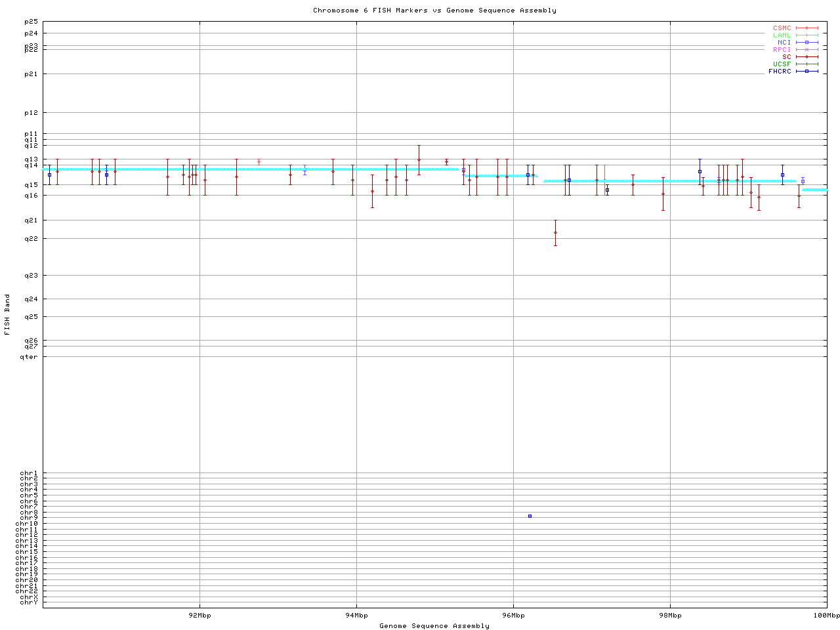Select the pink CSMC marker near 92.8Mbp
Image resolution: width=840 pixels, height=630 pixels.
click(259, 161)
